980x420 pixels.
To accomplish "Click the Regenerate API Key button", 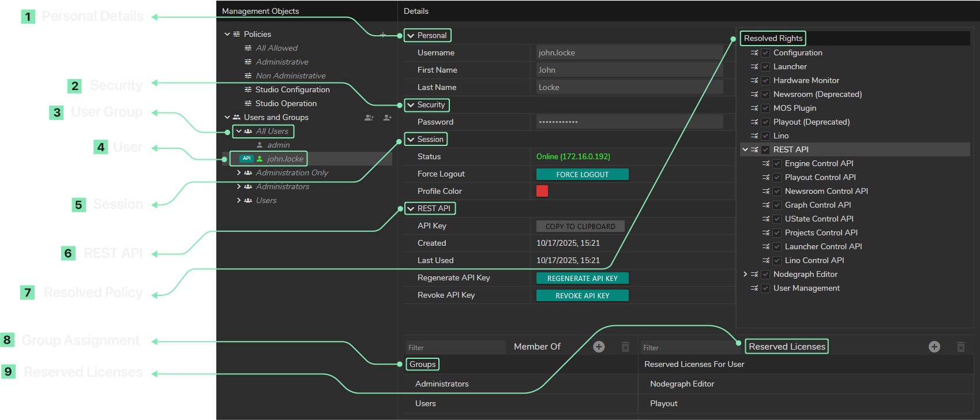I will click(582, 278).
